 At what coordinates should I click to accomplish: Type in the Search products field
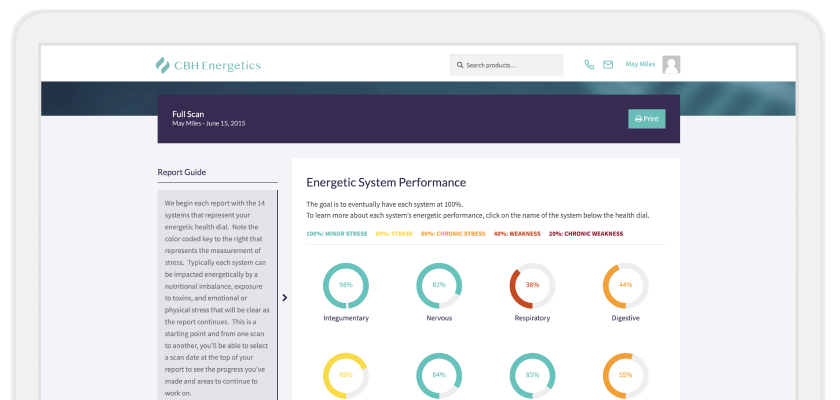coord(512,65)
